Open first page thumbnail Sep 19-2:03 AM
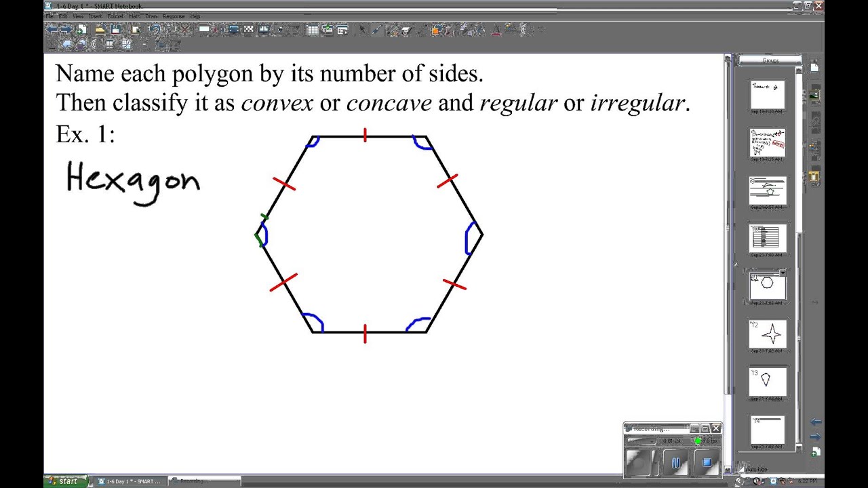 tap(767, 95)
